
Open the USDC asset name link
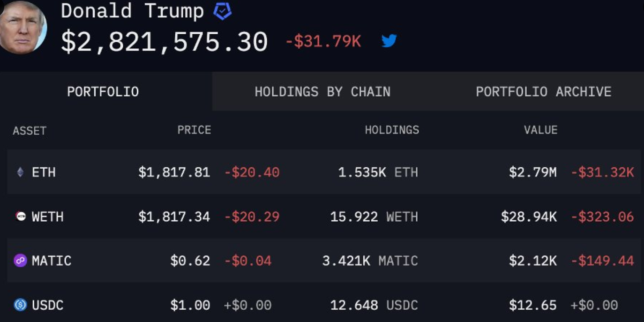[x=47, y=306]
